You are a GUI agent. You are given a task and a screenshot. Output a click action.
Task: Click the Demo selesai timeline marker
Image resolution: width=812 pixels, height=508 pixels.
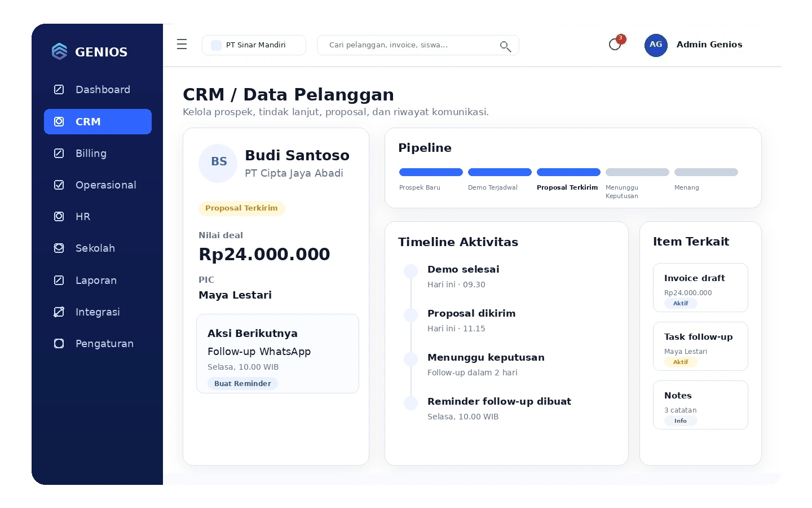click(x=411, y=271)
